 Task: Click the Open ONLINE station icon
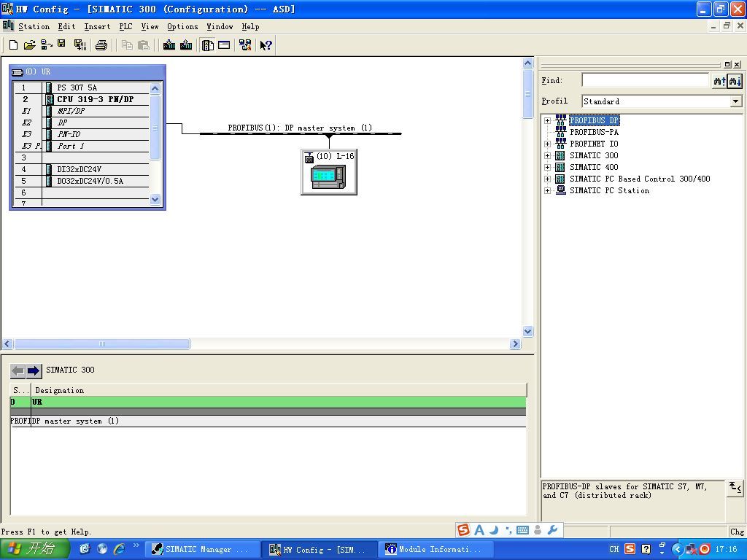tap(46, 45)
